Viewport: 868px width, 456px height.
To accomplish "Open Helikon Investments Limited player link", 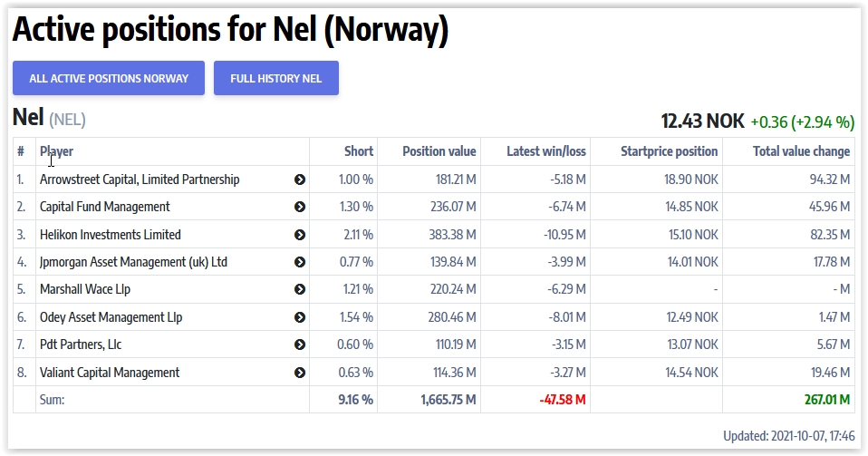I will coord(111,235).
